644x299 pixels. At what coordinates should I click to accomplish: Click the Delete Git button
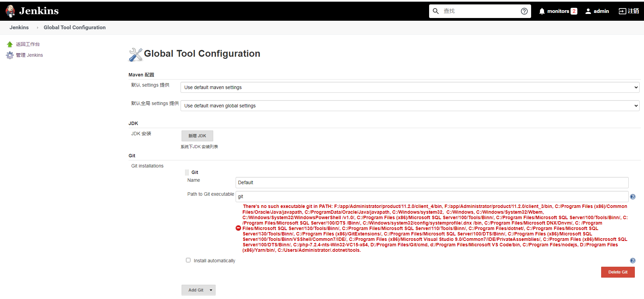click(618, 272)
